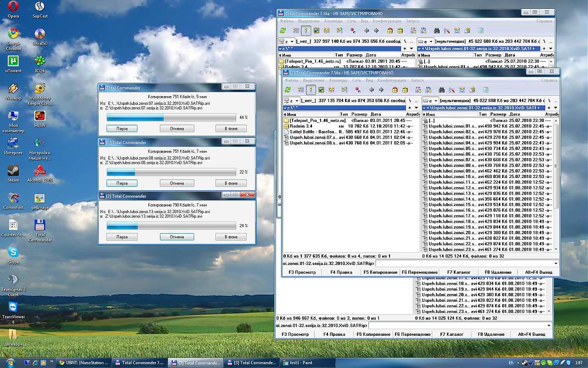588x368 pixels.
Task: Click pack files icon in front window toolbar
Action: 395,90
